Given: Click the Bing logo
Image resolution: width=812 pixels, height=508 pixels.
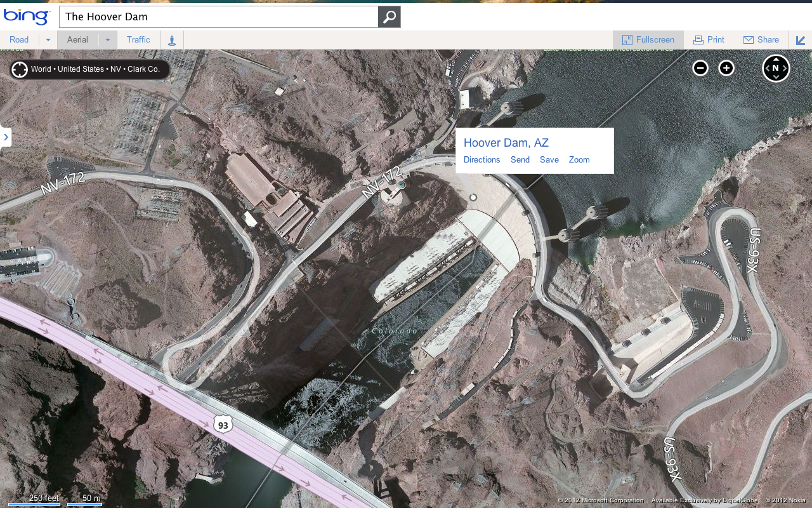Looking at the screenshot, I should [25, 17].
